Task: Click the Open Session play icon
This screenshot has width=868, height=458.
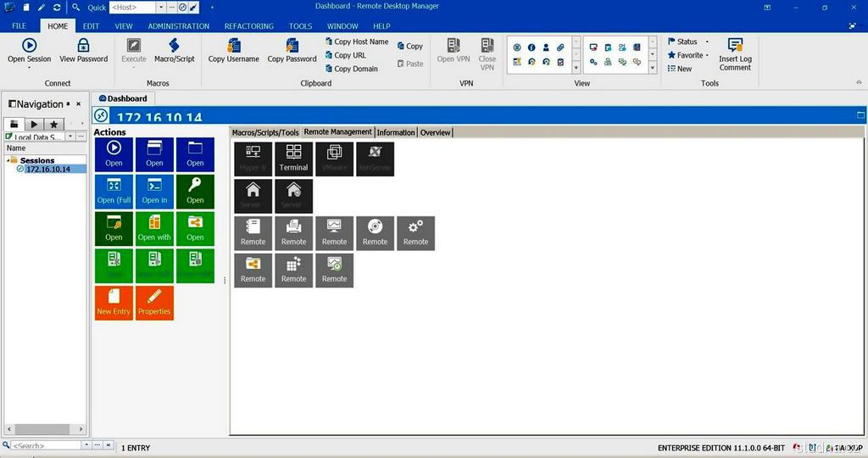Action: [x=29, y=45]
